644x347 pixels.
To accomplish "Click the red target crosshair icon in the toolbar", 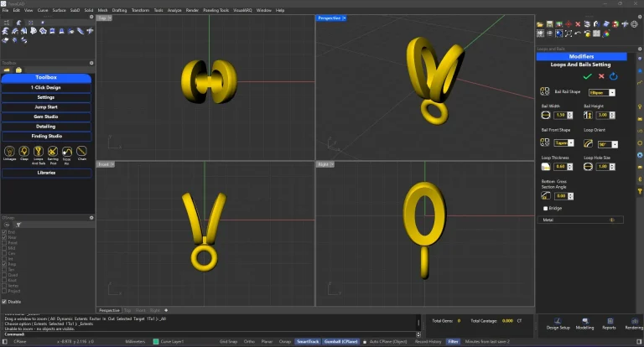I will point(569,24).
